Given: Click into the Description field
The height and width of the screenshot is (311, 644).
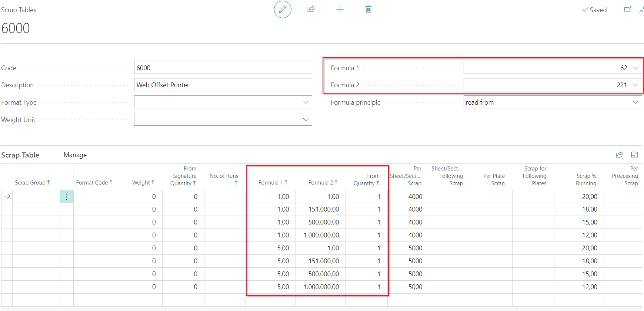Looking at the screenshot, I should coord(223,85).
